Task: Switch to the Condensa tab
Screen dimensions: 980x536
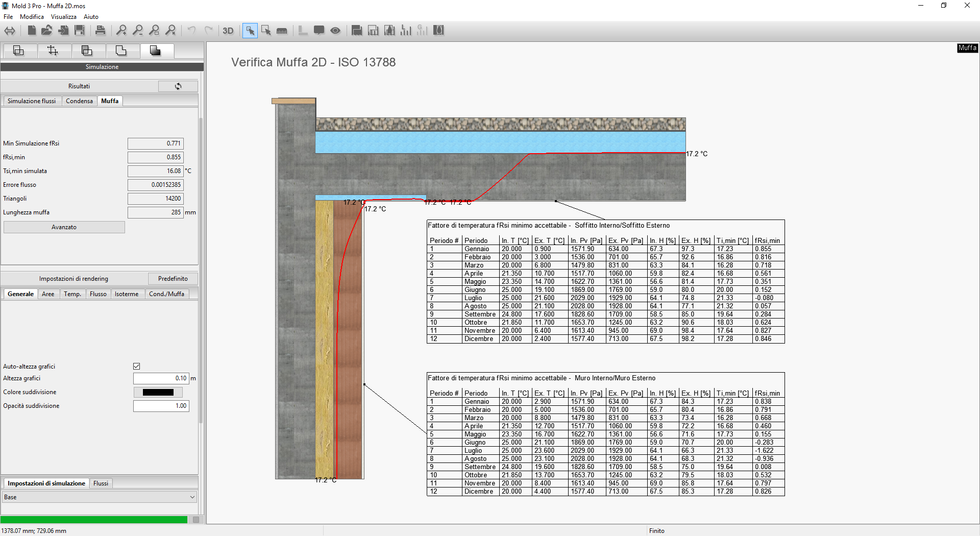Action: coord(79,101)
